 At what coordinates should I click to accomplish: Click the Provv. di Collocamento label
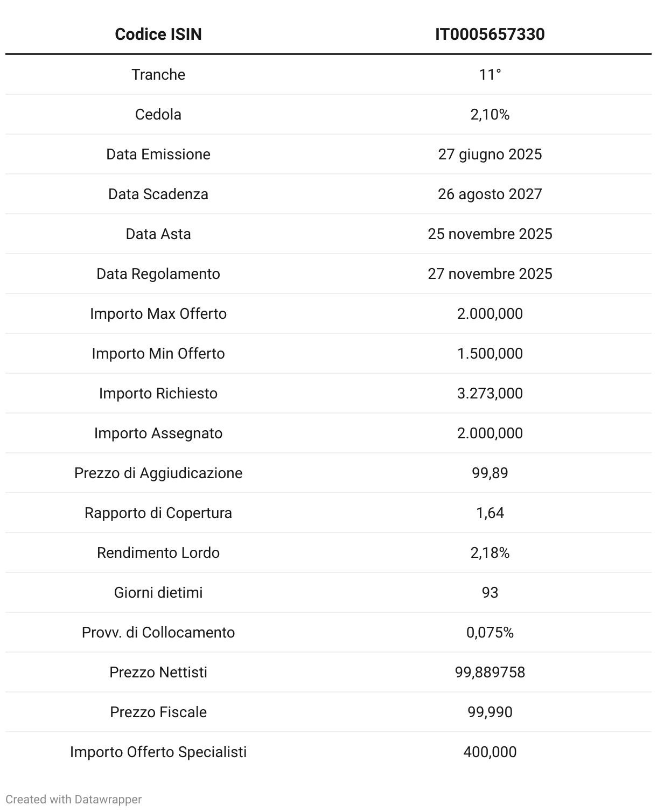158,632
